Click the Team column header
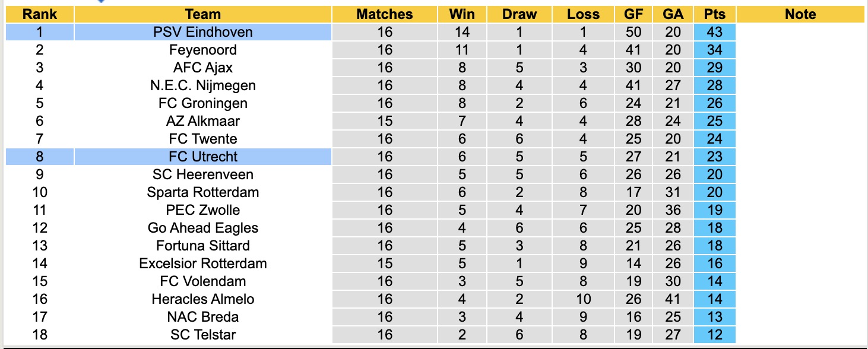This screenshot has width=868, height=349. pyautogui.click(x=202, y=14)
